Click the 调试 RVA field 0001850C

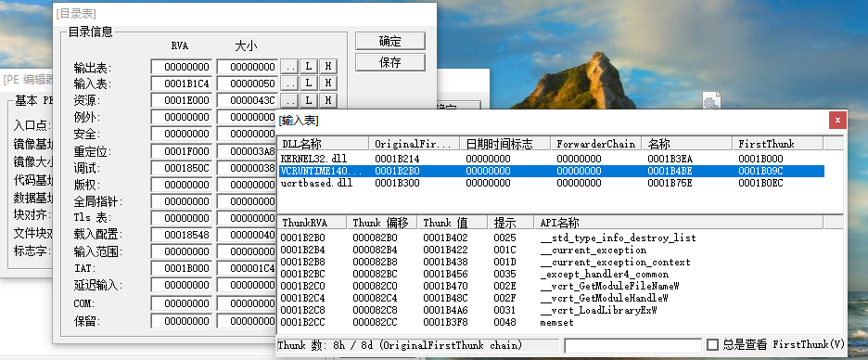click(182, 168)
